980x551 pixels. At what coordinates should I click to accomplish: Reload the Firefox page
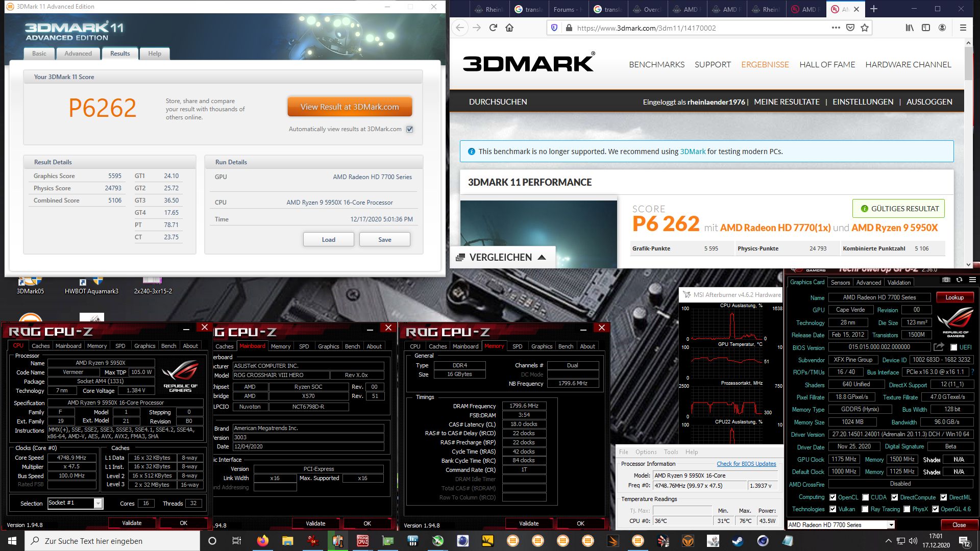click(x=493, y=28)
